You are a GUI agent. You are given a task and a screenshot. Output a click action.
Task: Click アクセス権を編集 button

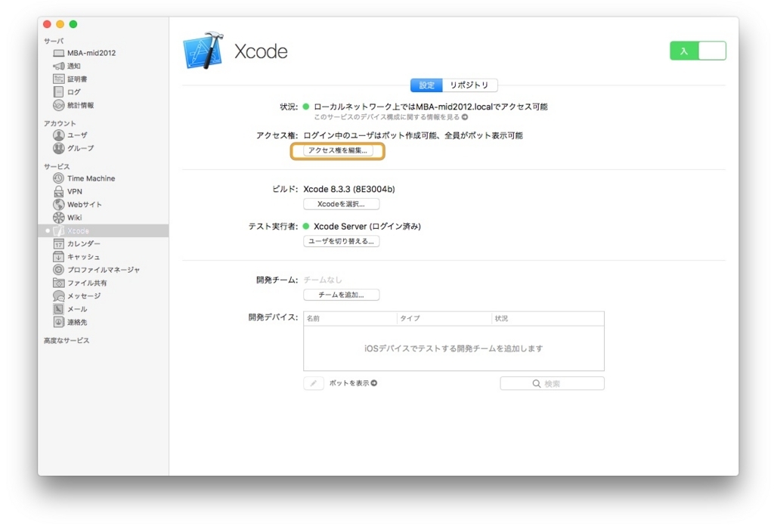[338, 151]
